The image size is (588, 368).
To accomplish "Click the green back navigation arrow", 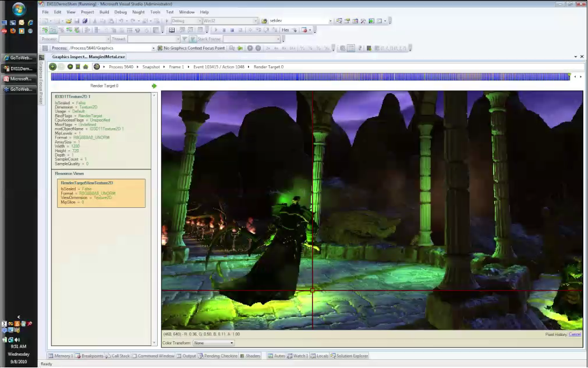I will [x=53, y=67].
